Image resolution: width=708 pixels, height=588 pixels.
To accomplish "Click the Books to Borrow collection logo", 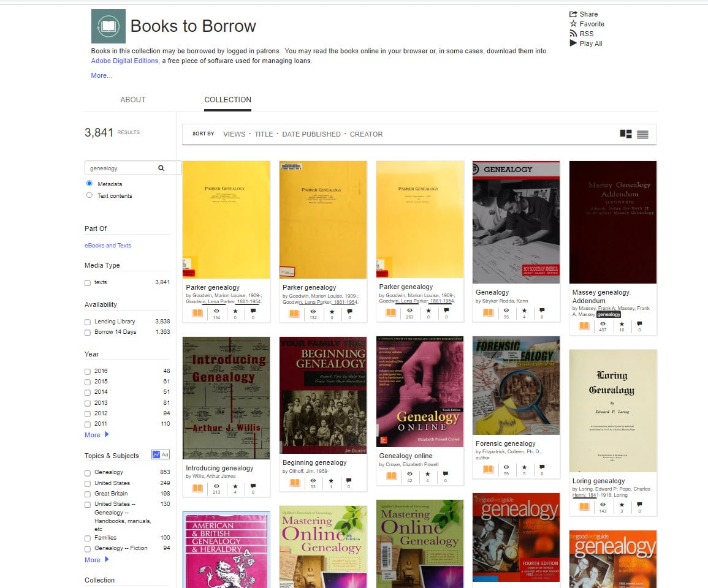I will coord(108,26).
